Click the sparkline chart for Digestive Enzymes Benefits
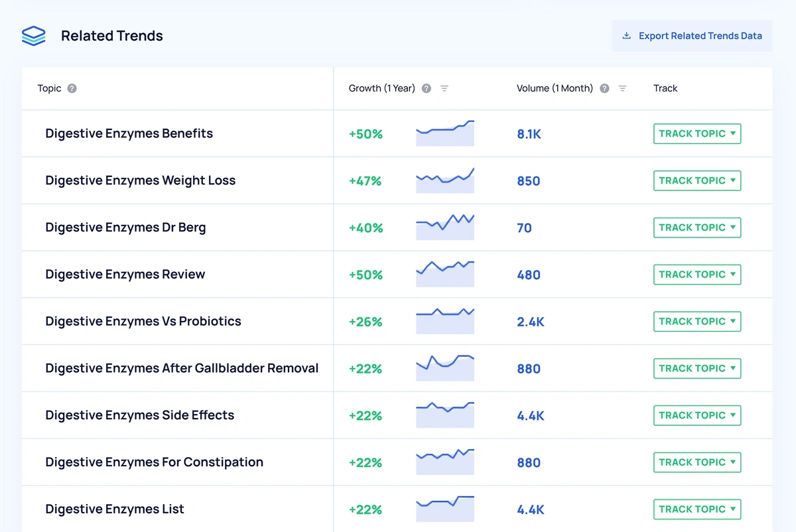This screenshot has width=796, height=532. pos(445,133)
